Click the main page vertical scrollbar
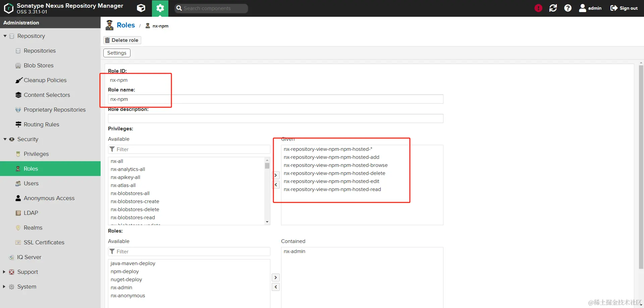644x308 pixels. [x=641, y=167]
